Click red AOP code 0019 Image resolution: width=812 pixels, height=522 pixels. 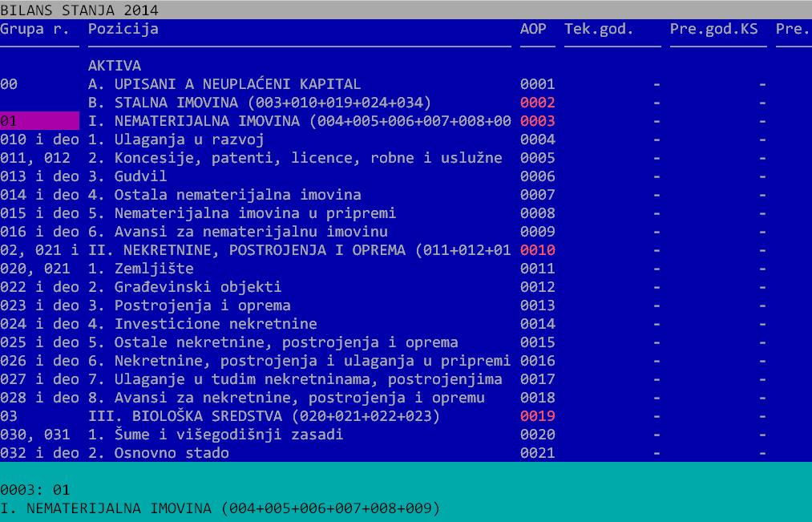click(x=537, y=416)
